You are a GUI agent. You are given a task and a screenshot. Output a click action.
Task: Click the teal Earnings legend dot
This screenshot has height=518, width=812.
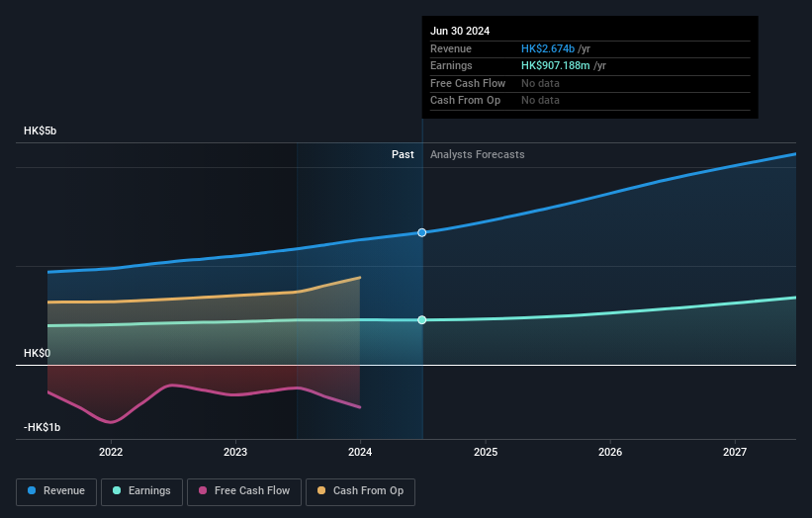pyautogui.click(x=117, y=490)
